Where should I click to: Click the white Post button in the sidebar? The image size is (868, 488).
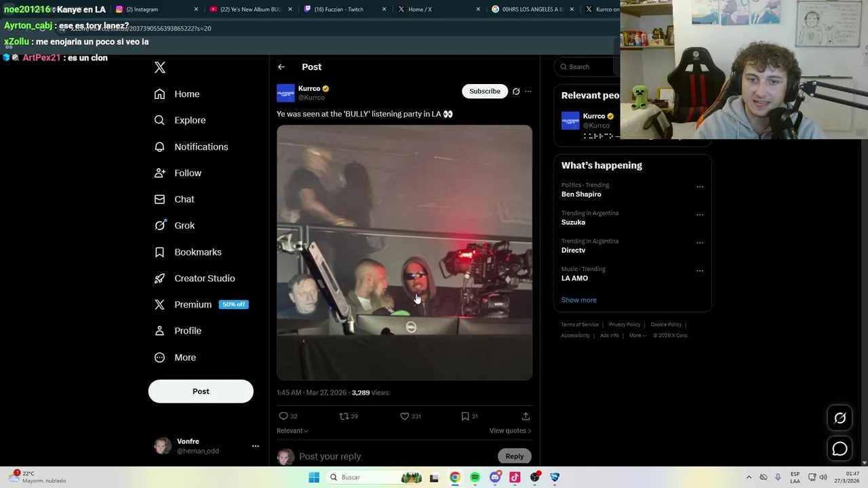pos(201,392)
